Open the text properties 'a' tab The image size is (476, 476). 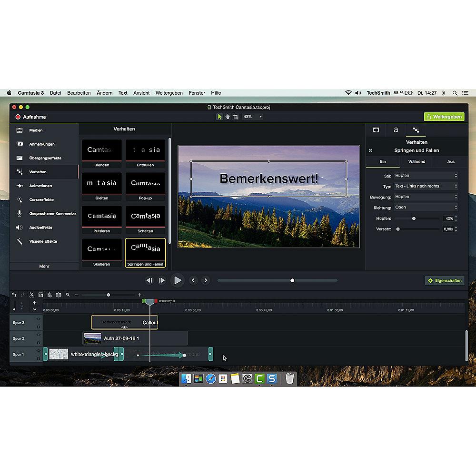tap(396, 129)
